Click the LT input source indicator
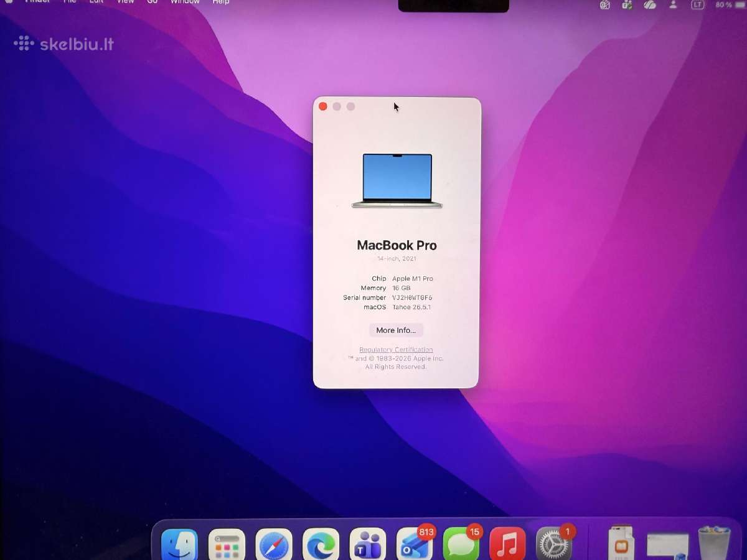This screenshot has width=747, height=560. [x=698, y=4]
